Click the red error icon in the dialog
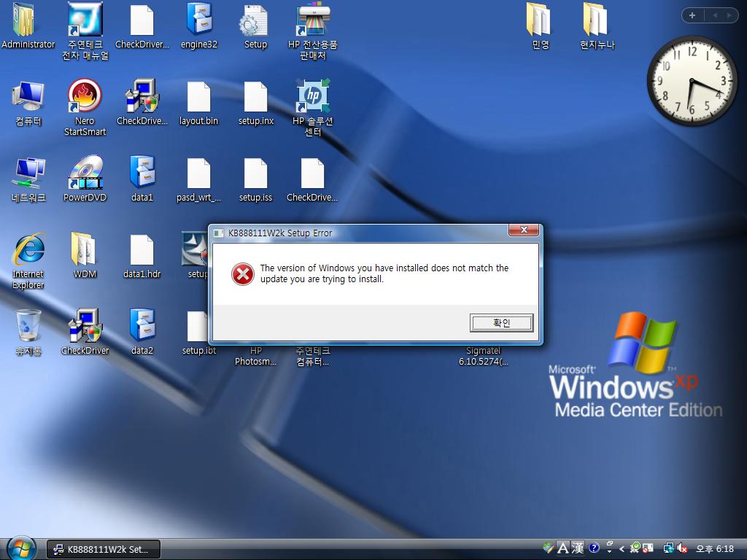This screenshot has width=747, height=560. (242, 274)
